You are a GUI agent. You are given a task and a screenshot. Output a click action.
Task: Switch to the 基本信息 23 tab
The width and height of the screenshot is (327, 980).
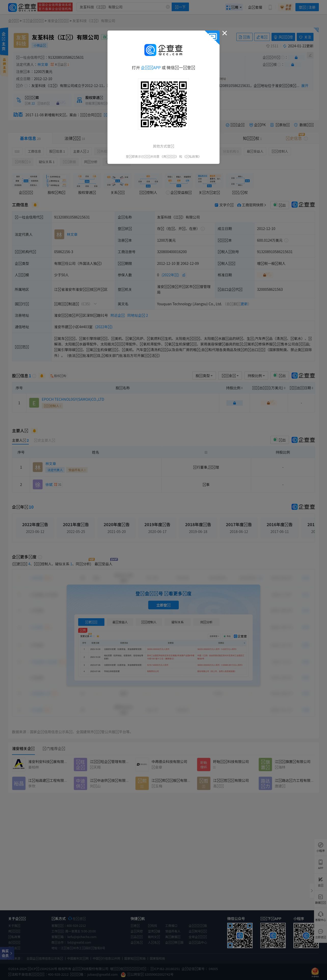pos(30,138)
